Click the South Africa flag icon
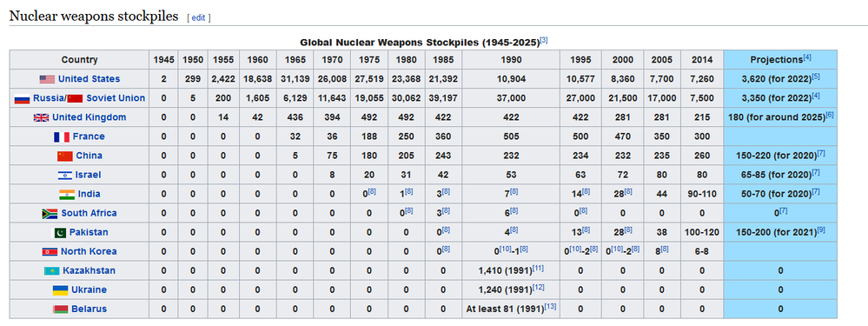 click(50, 214)
